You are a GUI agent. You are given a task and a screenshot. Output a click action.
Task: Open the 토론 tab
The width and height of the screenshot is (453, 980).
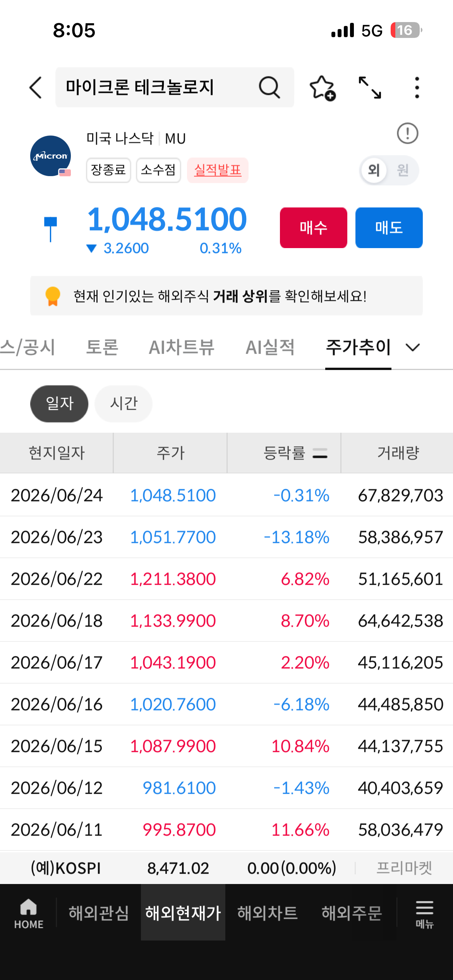point(102,347)
